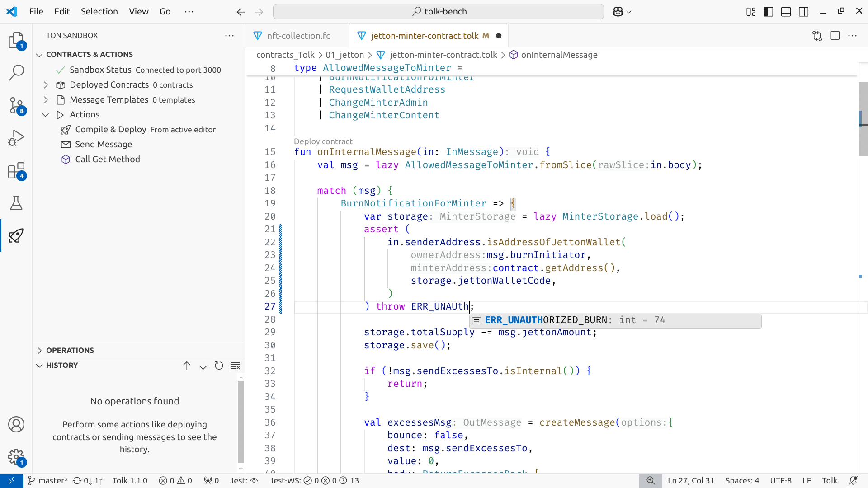Open the Run and Debug view
868x488 pixels.
(x=16, y=138)
